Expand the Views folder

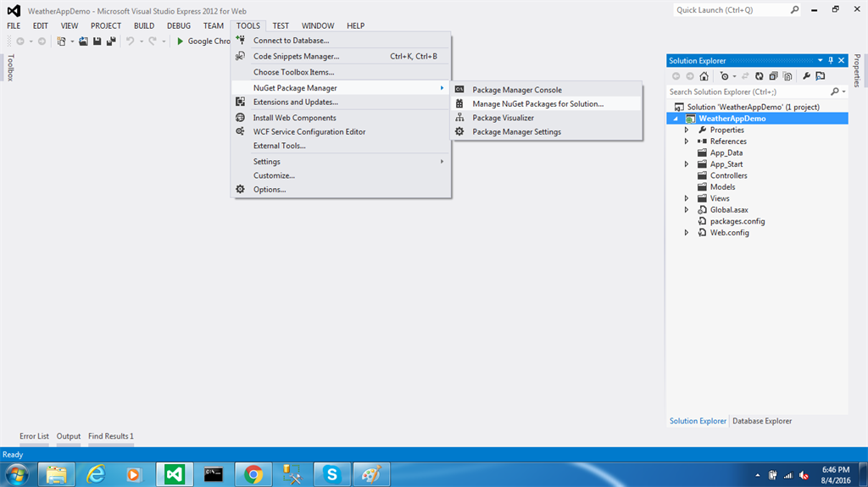pyautogui.click(x=687, y=199)
